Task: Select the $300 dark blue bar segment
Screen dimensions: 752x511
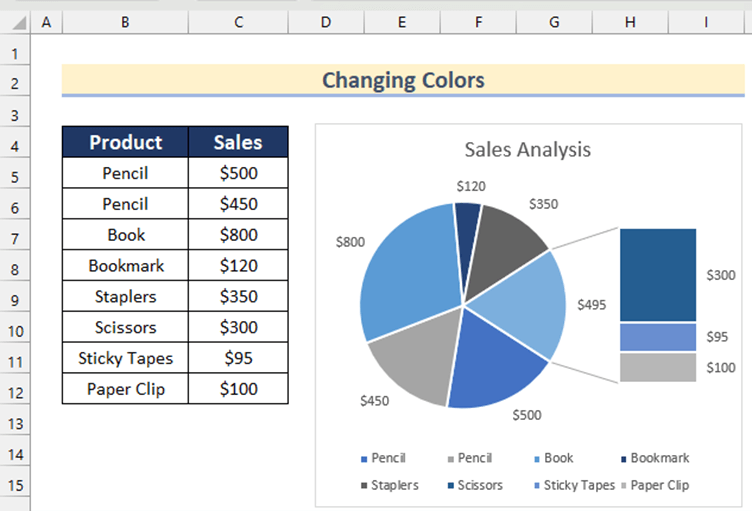Action: pos(658,275)
